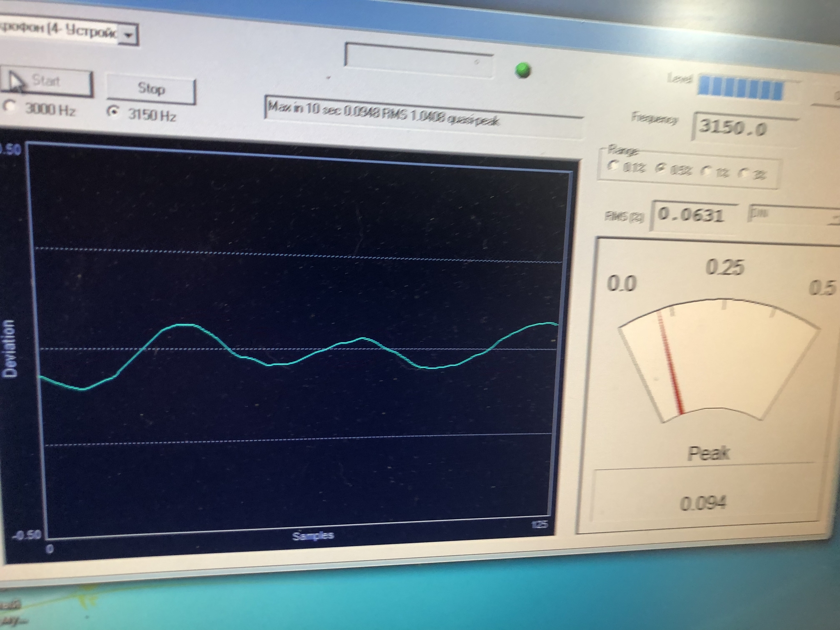Click the red needle on Peak meter
Image resolution: width=840 pixels, height=630 pixels.
coord(670,363)
